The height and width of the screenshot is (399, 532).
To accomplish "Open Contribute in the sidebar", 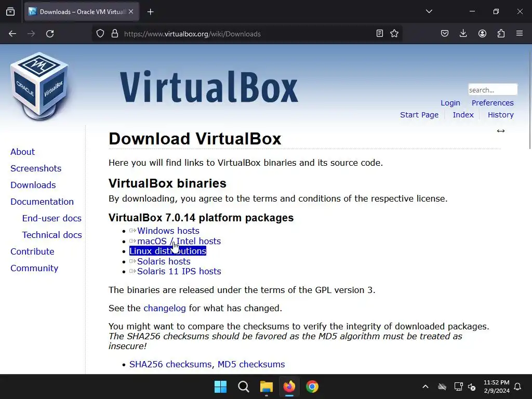I will [x=32, y=251].
